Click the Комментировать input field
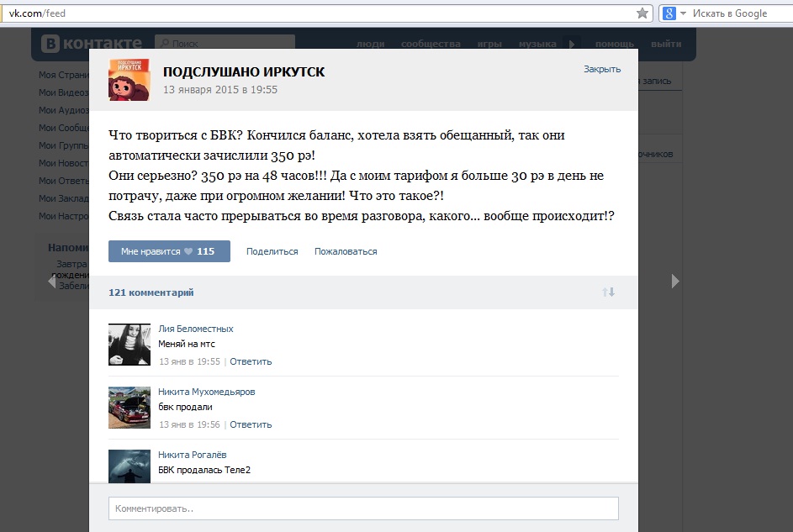The image size is (793, 532). [x=363, y=508]
